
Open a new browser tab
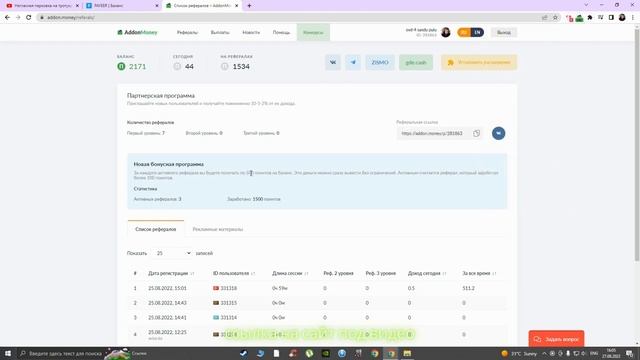pyautogui.click(x=249, y=6)
